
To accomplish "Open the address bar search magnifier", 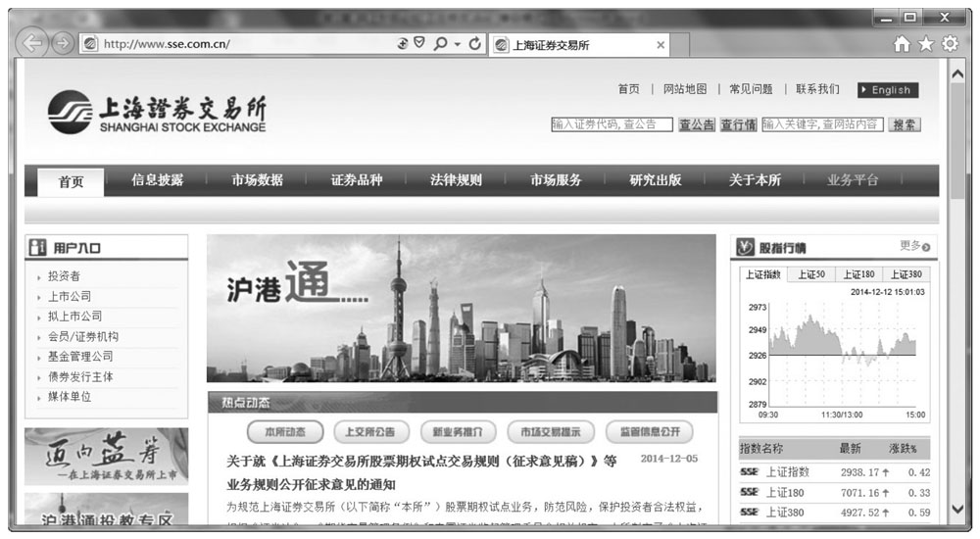I will [x=440, y=44].
